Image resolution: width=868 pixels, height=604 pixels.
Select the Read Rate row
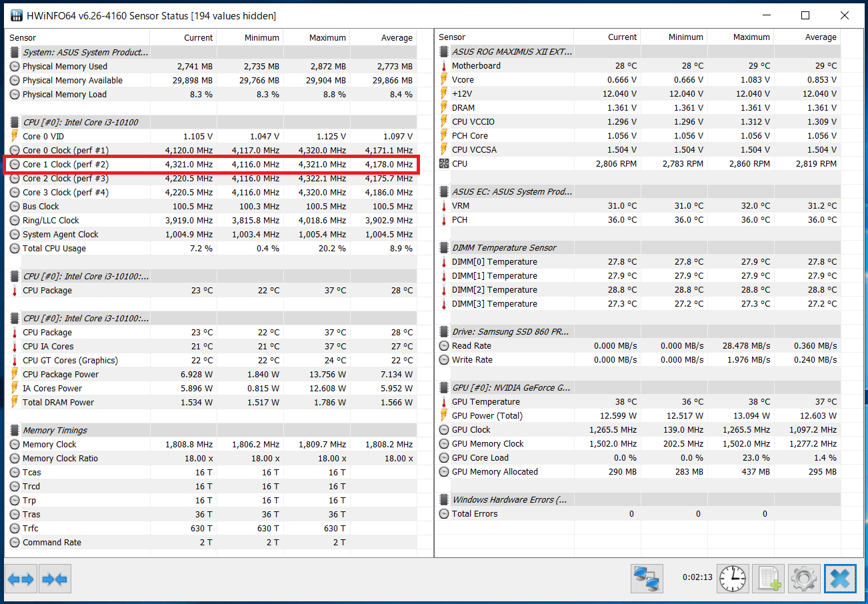638,345
